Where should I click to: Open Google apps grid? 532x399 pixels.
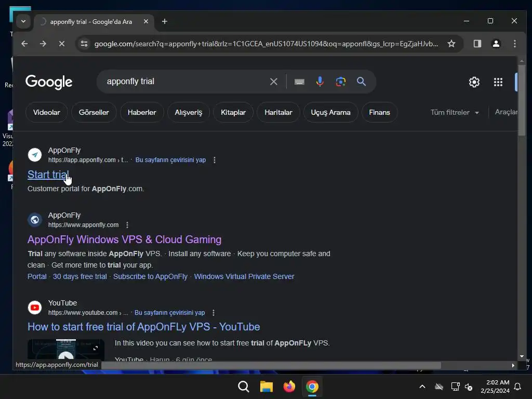[498, 82]
